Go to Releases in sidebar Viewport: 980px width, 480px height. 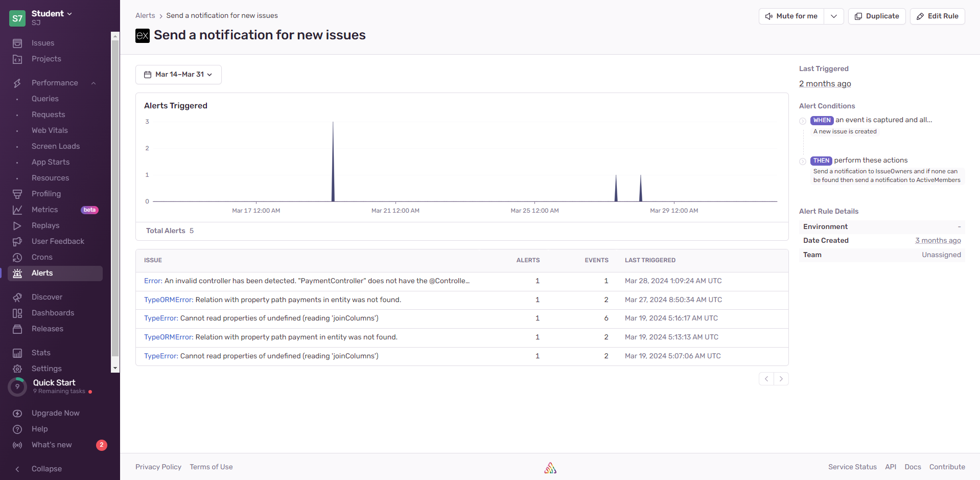tap(47, 329)
